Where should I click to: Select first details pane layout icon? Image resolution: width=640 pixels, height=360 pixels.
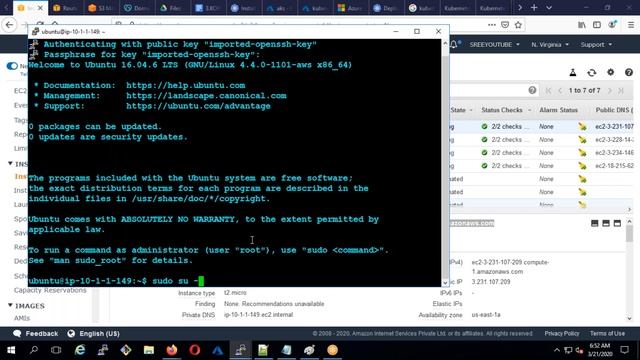[x=595, y=223]
